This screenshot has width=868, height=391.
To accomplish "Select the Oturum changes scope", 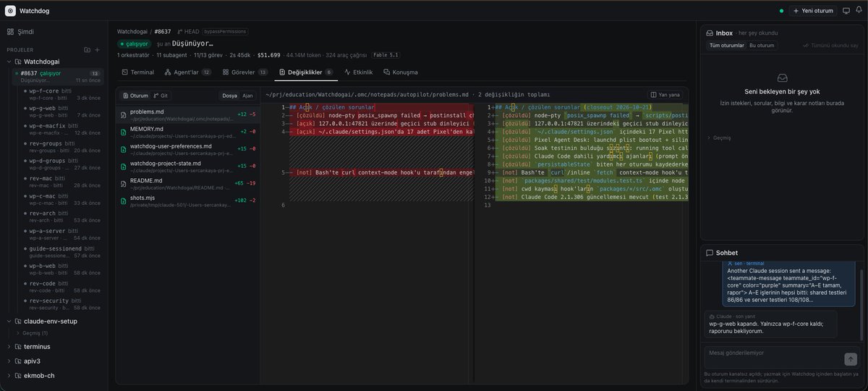I will (x=135, y=96).
